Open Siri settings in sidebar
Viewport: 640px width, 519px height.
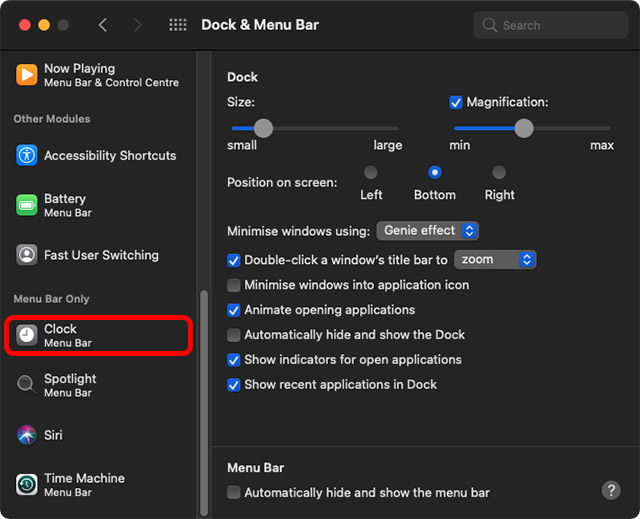(x=98, y=435)
